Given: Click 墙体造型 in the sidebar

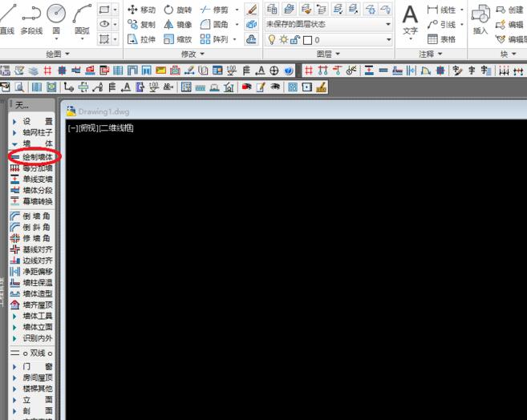Looking at the screenshot, I should click(x=31, y=293).
